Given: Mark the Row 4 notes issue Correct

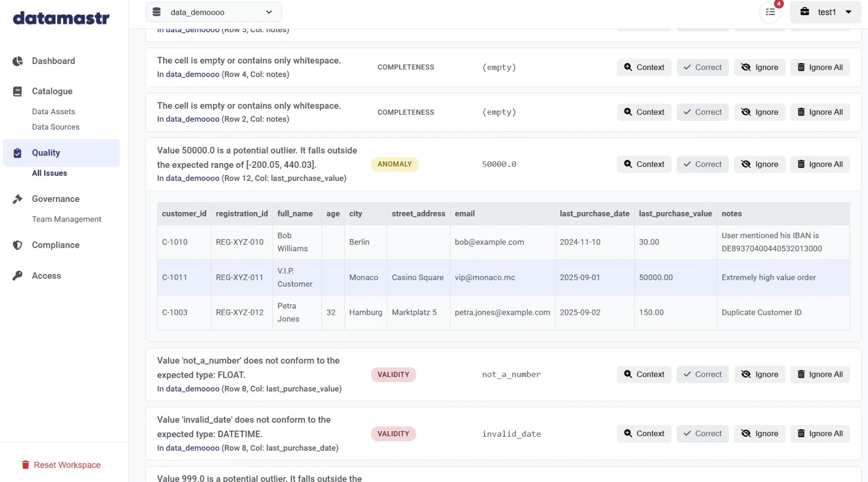Looking at the screenshot, I should click(x=702, y=67).
